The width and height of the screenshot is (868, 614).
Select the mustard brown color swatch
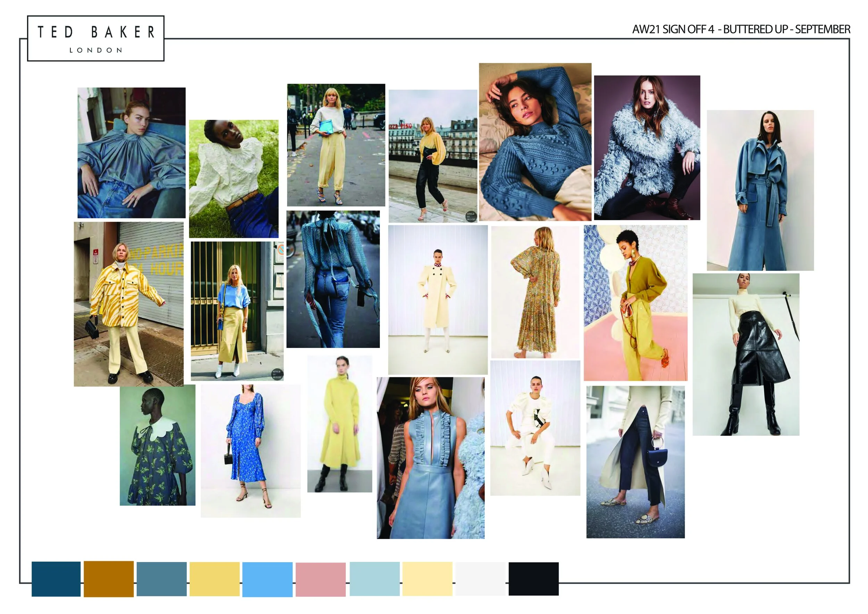(108, 579)
